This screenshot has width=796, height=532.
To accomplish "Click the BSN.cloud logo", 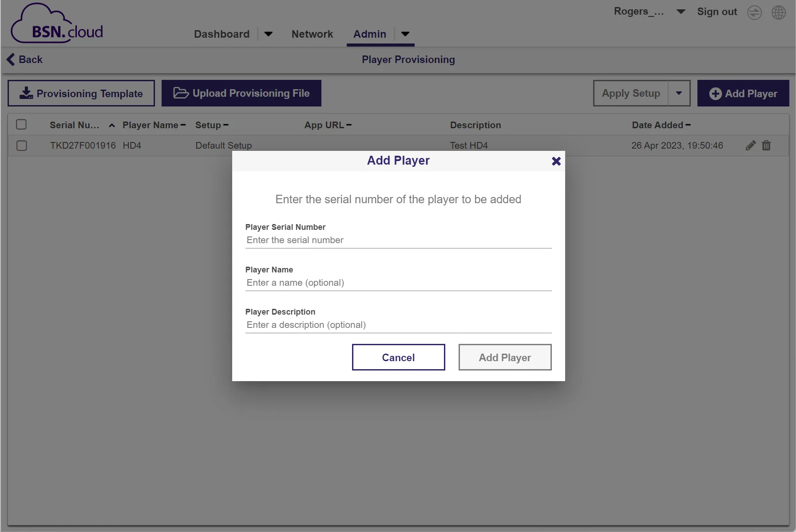I will pos(57,23).
